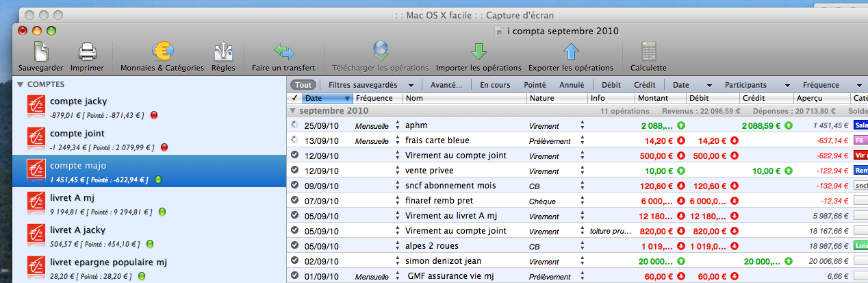Click the bank logo of livret A mj

point(36,204)
